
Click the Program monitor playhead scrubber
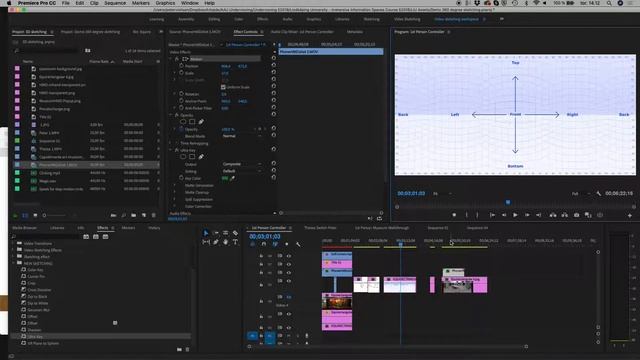(x=508, y=202)
